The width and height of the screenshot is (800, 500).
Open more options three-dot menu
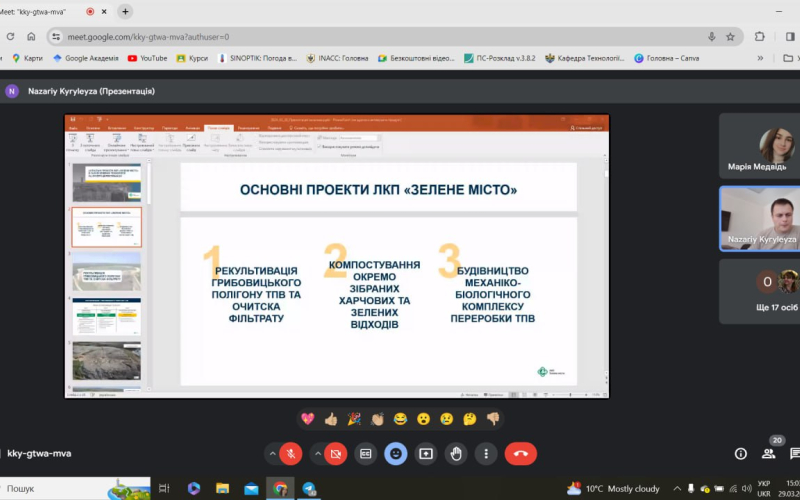coord(486,454)
